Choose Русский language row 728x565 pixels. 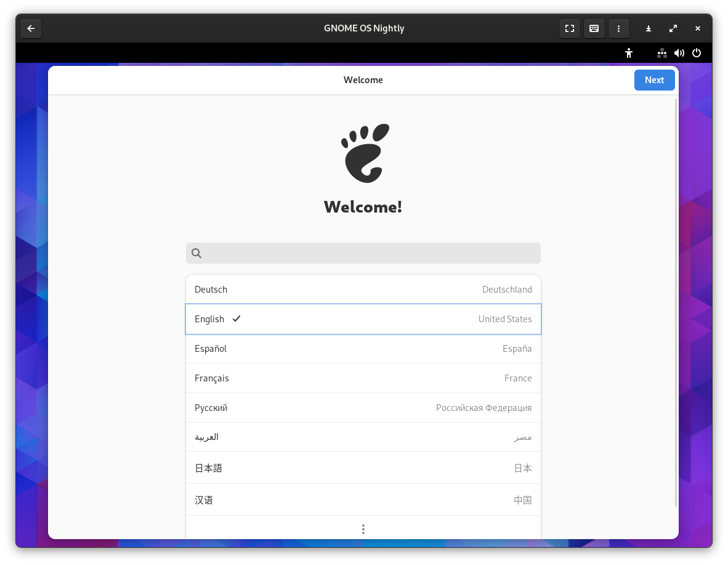coord(363,408)
